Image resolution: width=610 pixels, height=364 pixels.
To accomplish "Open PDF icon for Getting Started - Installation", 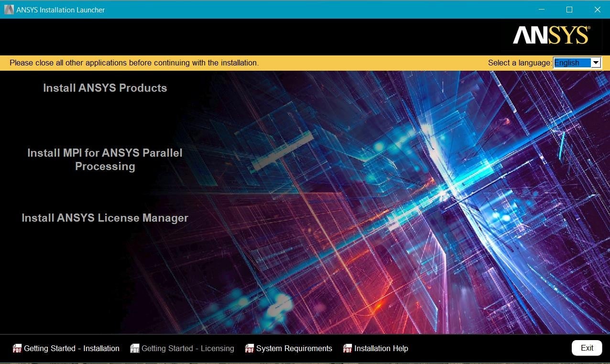I will coord(17,348).
